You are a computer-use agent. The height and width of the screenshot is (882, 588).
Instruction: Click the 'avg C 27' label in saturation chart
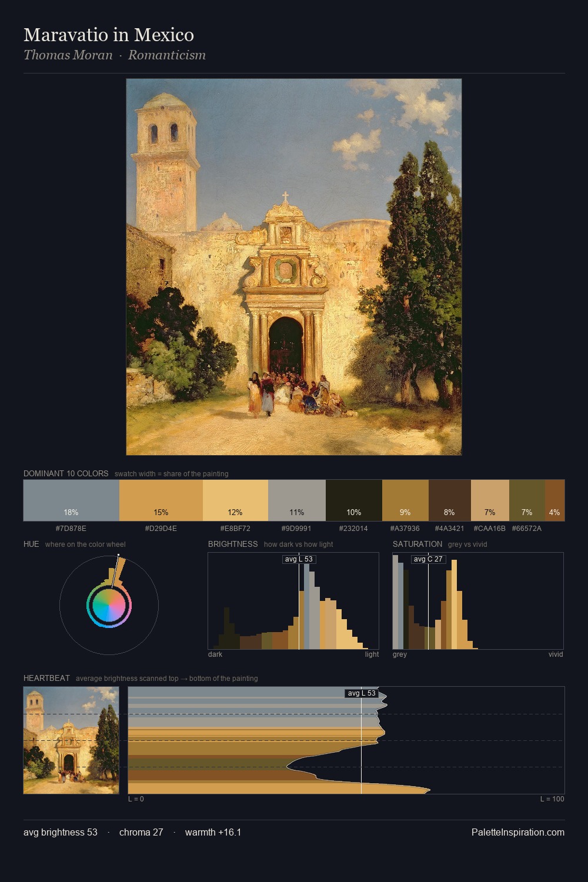tap(428, 559)
